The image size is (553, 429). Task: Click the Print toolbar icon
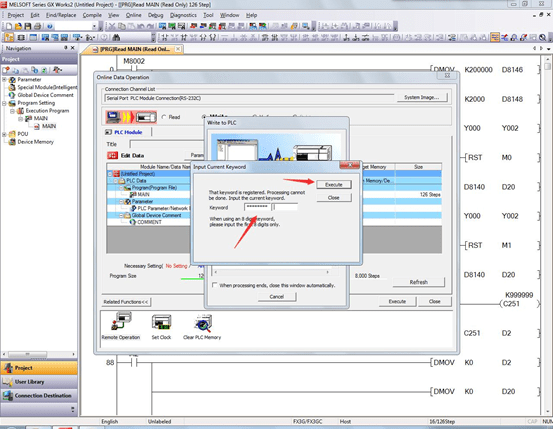click(37, 26)
